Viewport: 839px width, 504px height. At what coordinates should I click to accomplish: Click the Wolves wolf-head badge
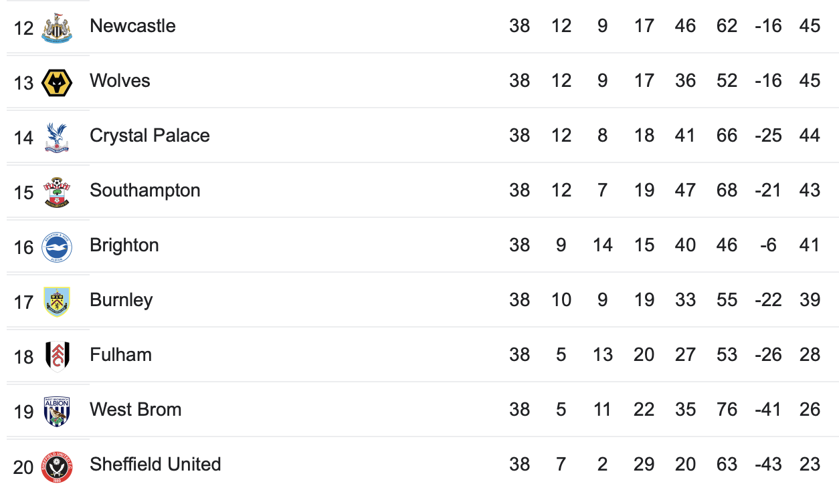coord(57,82)
